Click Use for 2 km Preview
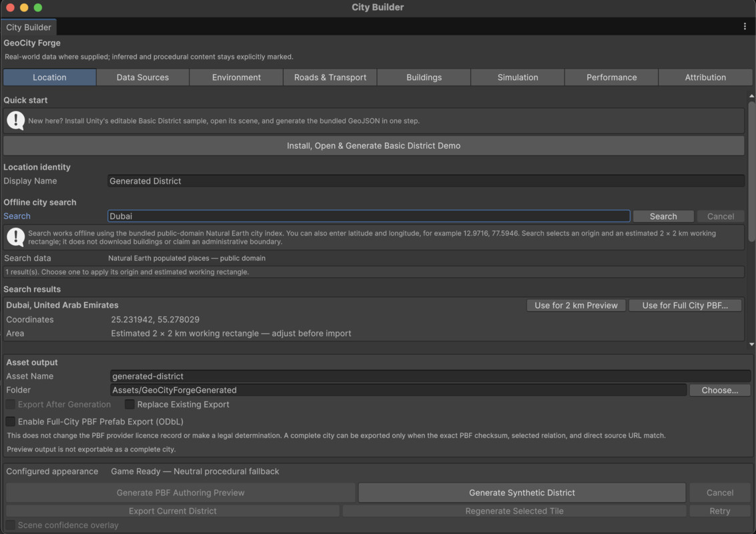 576,305
